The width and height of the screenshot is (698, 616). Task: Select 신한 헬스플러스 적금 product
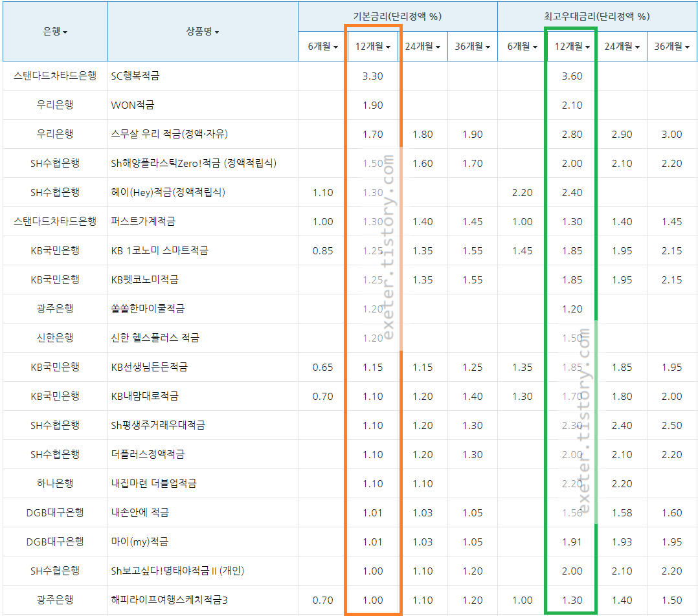155,338
